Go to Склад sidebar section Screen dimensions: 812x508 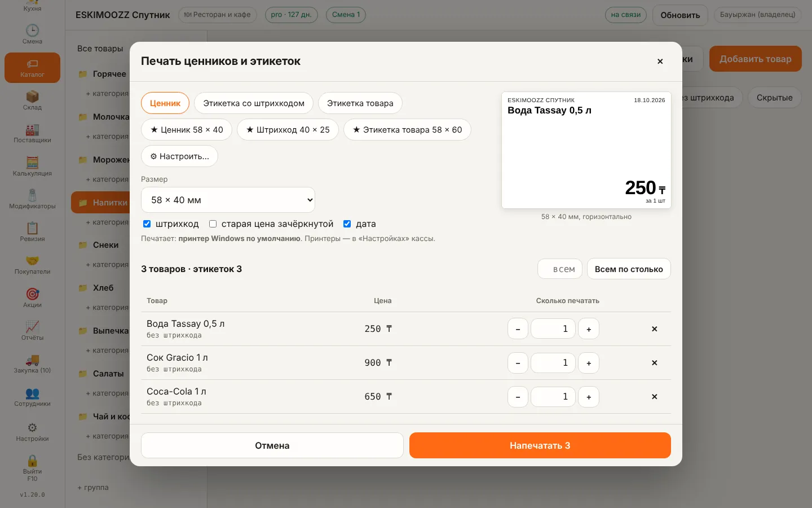click(32, 100)
